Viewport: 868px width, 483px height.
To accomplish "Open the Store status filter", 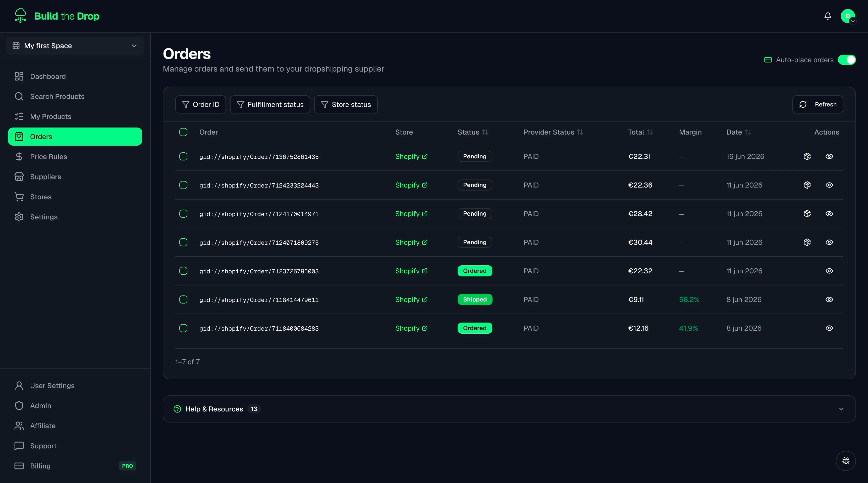I will 346,105.
